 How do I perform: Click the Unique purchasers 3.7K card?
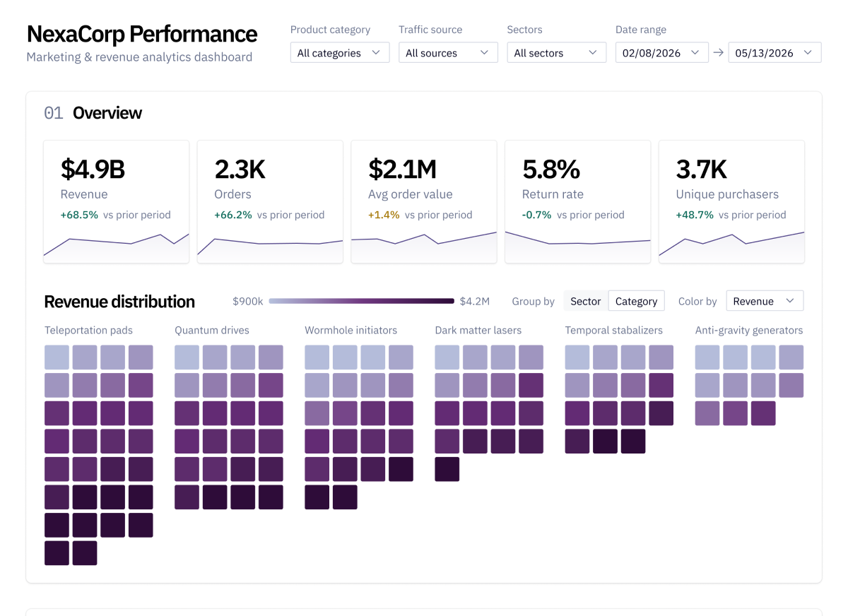(x=731, y=201)
